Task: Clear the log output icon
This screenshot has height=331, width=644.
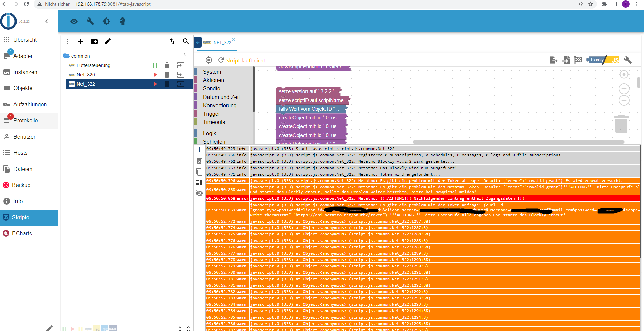Action: pyautogui.click(x=199, y=161)
